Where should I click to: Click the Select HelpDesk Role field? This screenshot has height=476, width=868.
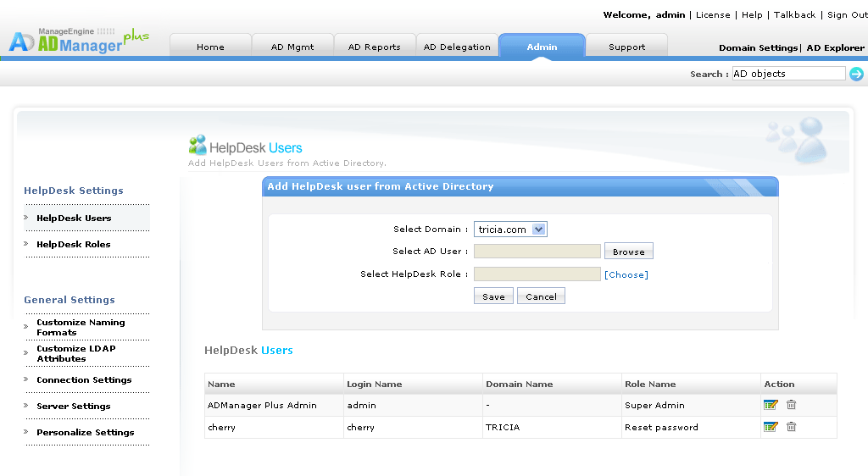(x=537, y=274)
